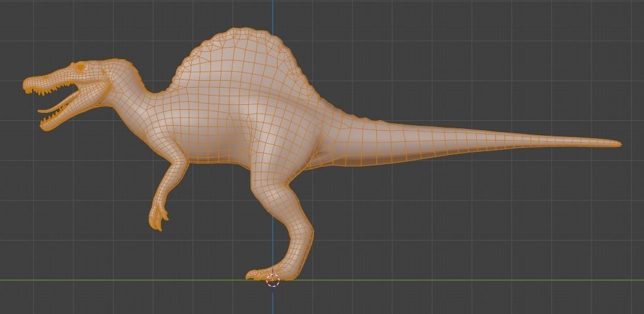Click the dinosaur's eye on the head
Image resolution: width=644 pixels, height=314 pixels.
point(80,67)
